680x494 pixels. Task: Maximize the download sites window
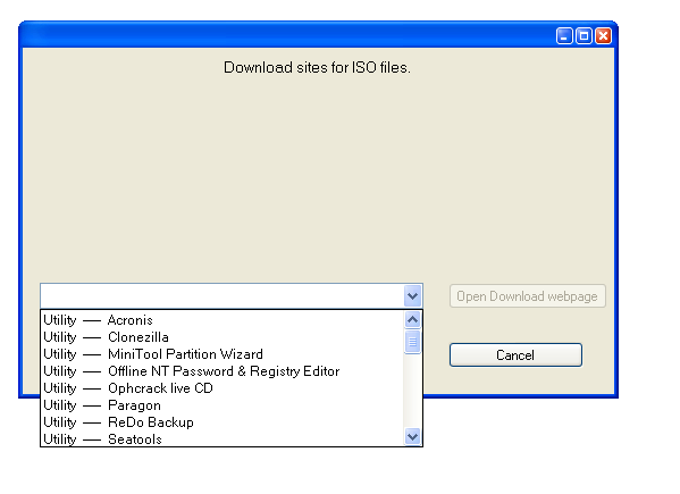(x=584, y=36)
